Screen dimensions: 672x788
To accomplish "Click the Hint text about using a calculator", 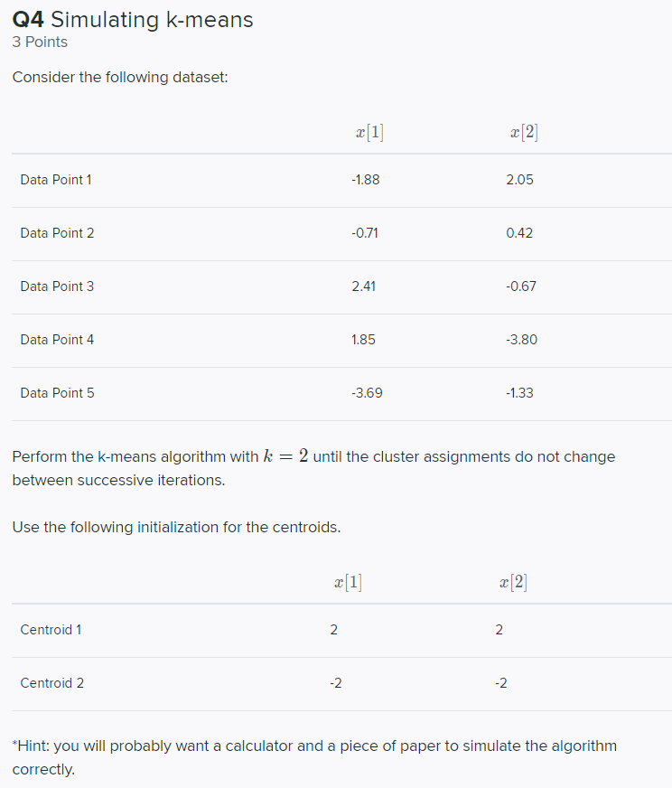I will tap(314, 757).
